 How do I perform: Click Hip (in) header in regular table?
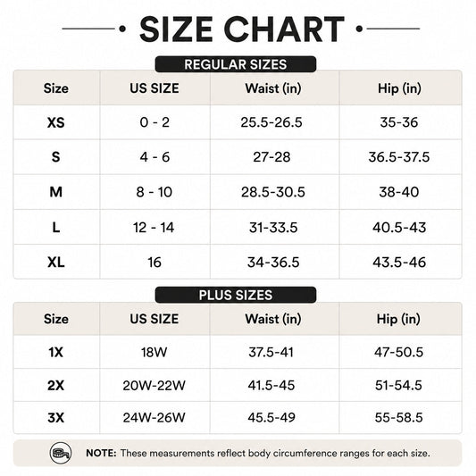click(x=399, y=88)
